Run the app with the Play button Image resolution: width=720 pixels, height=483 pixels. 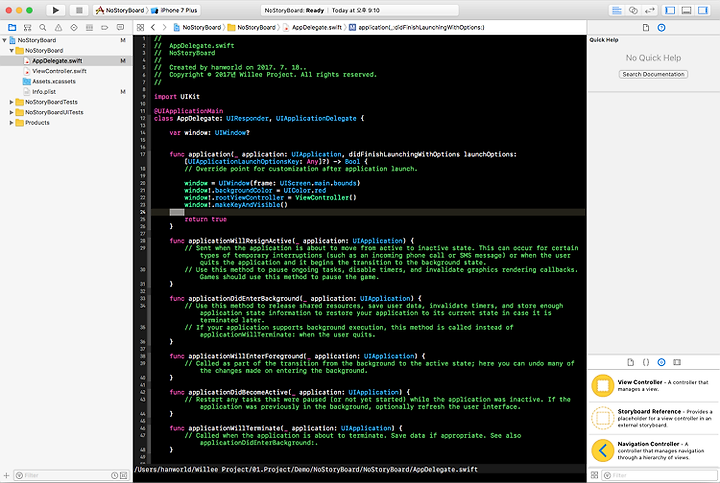click(56, 10)
